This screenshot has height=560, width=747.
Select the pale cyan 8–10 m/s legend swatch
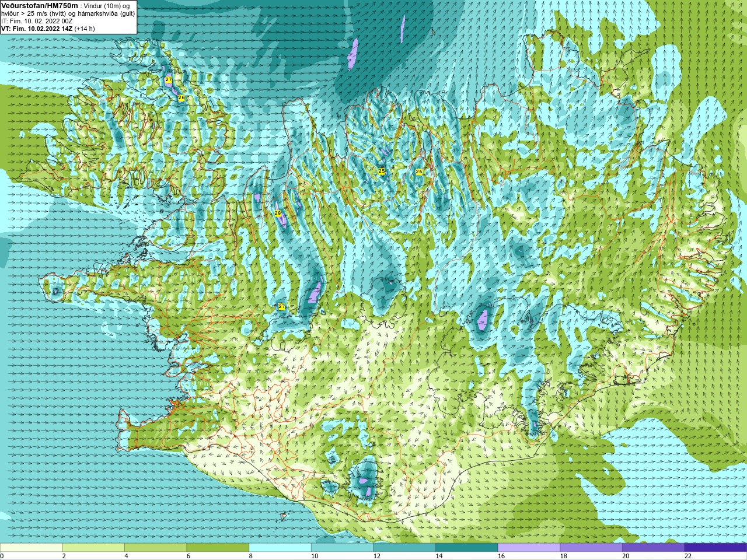(x=280, y=548)
